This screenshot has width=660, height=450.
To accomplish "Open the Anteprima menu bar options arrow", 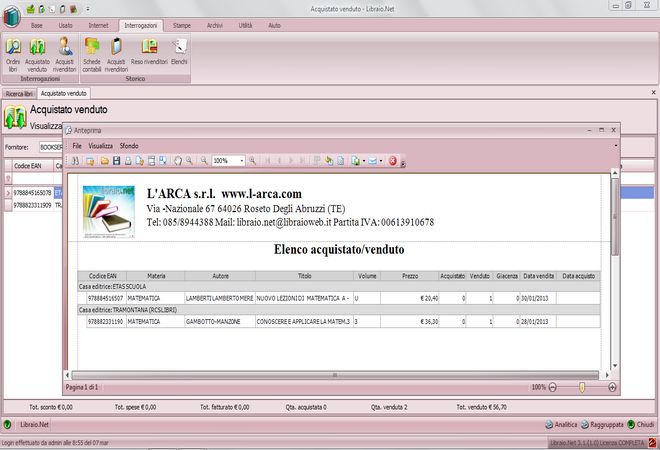I will pyautogui.click(x=615, y=146).
